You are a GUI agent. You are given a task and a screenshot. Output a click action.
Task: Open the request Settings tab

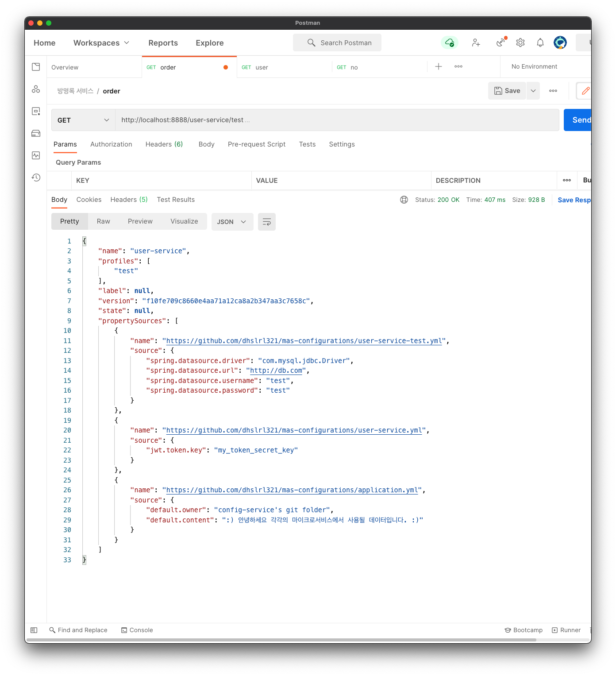click(342, 144)
